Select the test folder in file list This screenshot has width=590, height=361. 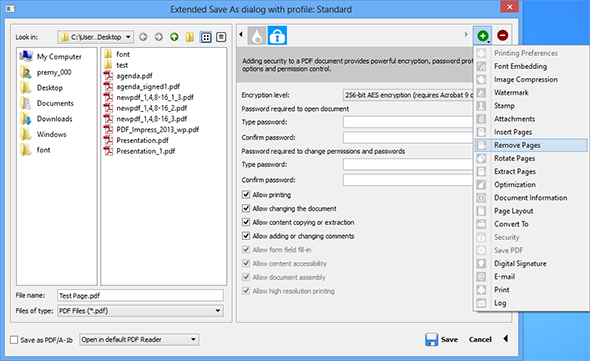click(x=116, y=65)
